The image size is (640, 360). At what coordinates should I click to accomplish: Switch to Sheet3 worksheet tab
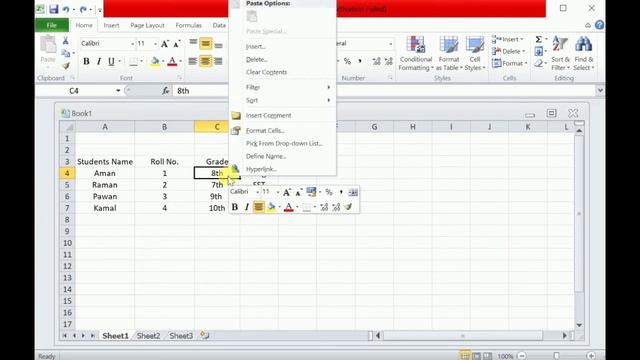pos(181,336)
